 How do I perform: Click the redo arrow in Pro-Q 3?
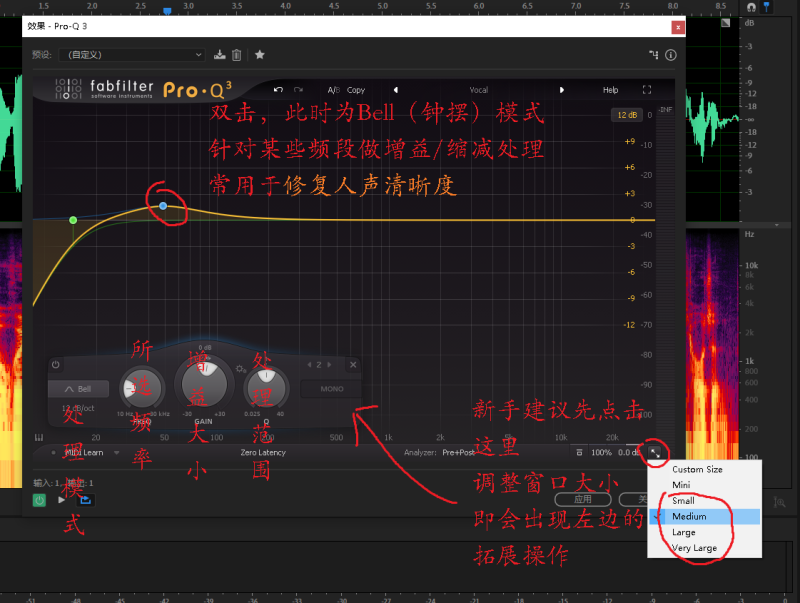click(298, 90)
